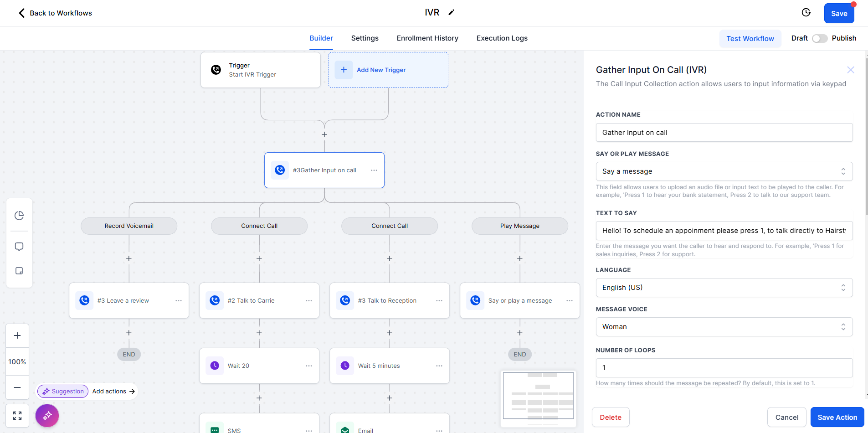Open the stats pie chart icon in sidebar
This screenshot has height=433, width=868.
19,216
